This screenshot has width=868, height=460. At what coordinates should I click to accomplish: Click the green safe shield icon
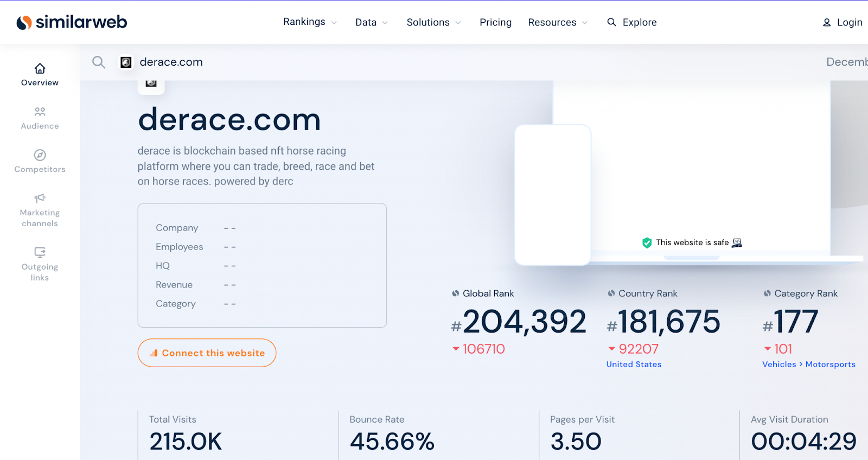(647, 242)
